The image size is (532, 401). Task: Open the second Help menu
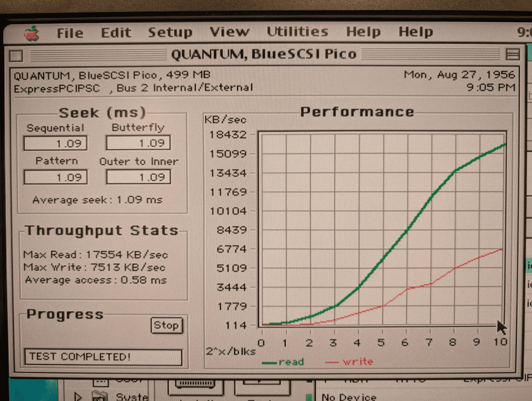click(x=416, y=32)
